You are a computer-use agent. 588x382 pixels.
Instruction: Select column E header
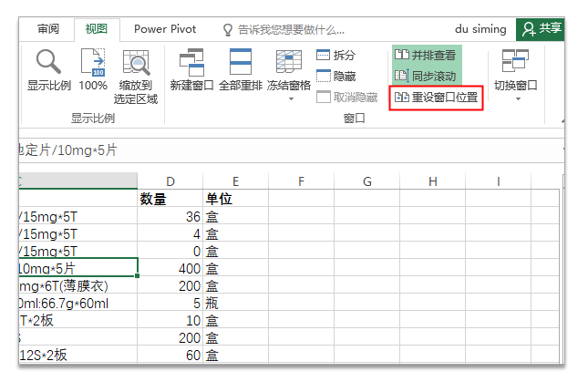[236, 181]
